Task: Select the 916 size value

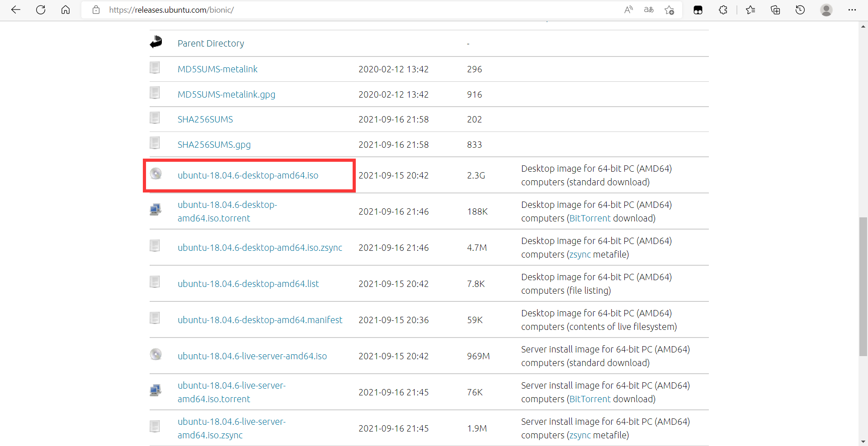Action: 474,94
